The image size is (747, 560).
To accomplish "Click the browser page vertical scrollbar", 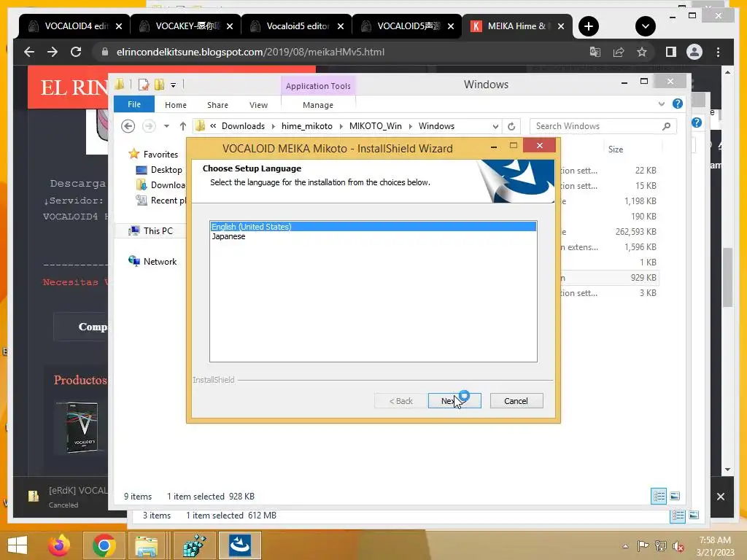I will click(x=727, y=278).
